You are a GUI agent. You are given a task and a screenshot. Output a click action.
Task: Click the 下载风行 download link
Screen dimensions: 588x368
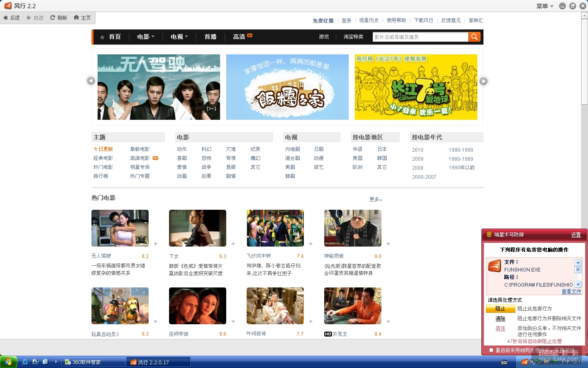click(x=423, y=20)
